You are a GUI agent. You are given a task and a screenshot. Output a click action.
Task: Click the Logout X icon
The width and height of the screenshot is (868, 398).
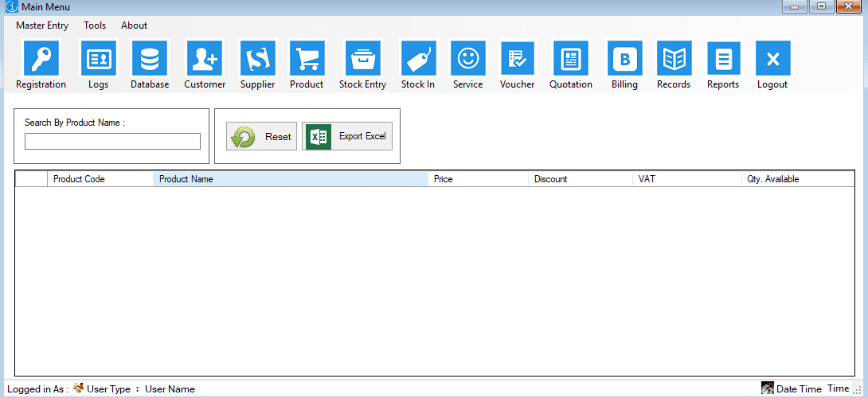[x=772, y=58]
